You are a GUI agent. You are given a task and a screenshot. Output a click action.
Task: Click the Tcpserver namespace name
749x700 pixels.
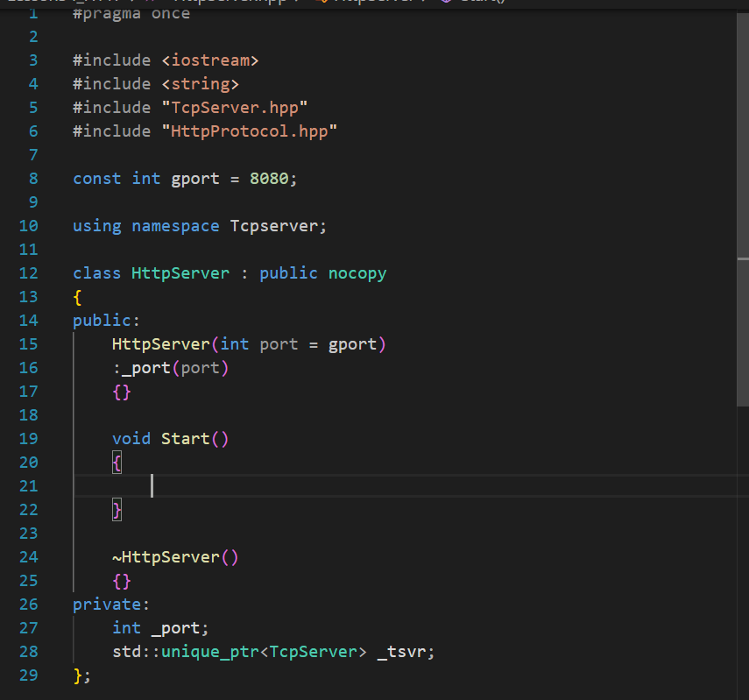point(273,226)
